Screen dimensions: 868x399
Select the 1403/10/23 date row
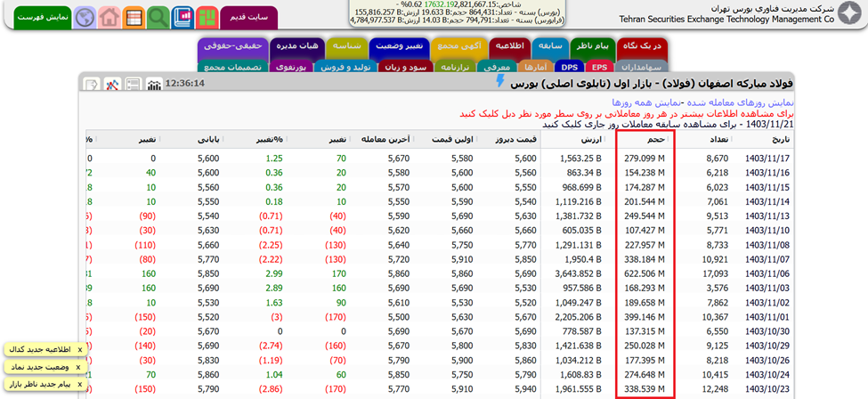[x=767, y=389]
